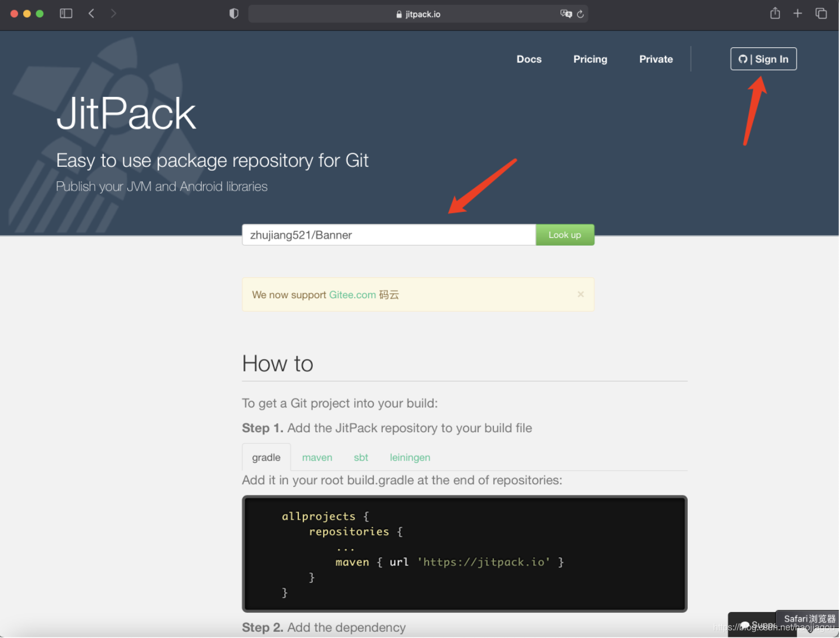Click the allprojects line in code block
The image size is (840, 638).
(x=325, y=516)
